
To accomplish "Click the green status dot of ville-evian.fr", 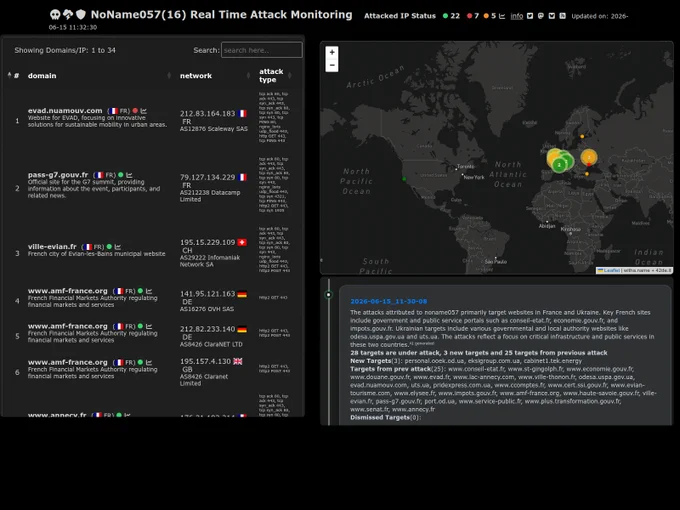I will click(x=109, y=246).
